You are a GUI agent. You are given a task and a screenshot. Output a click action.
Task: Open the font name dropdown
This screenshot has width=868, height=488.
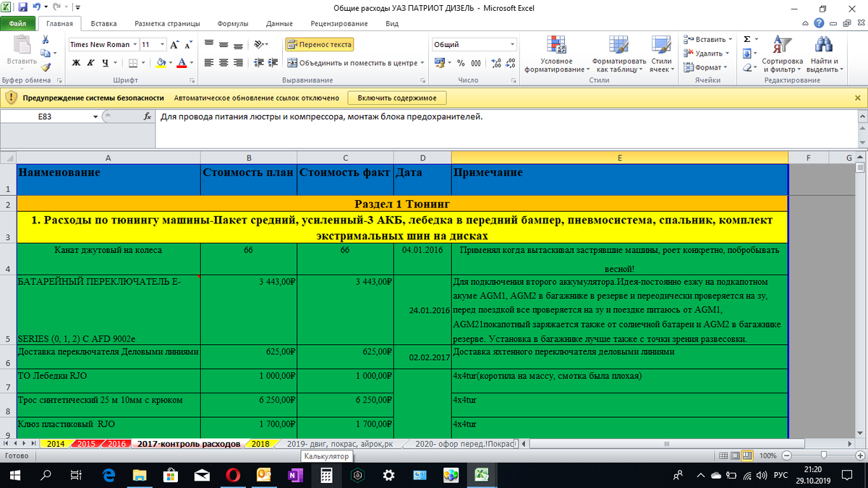(135, 44)
